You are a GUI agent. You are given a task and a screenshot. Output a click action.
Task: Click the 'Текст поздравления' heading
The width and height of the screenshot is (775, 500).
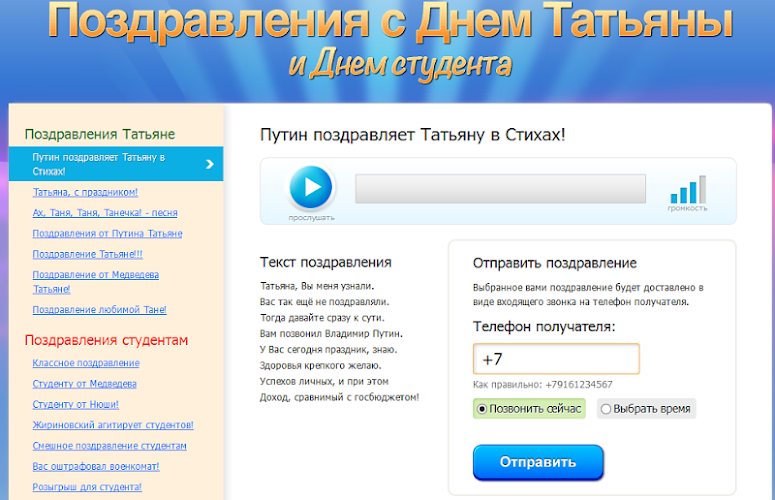point(326,262)
